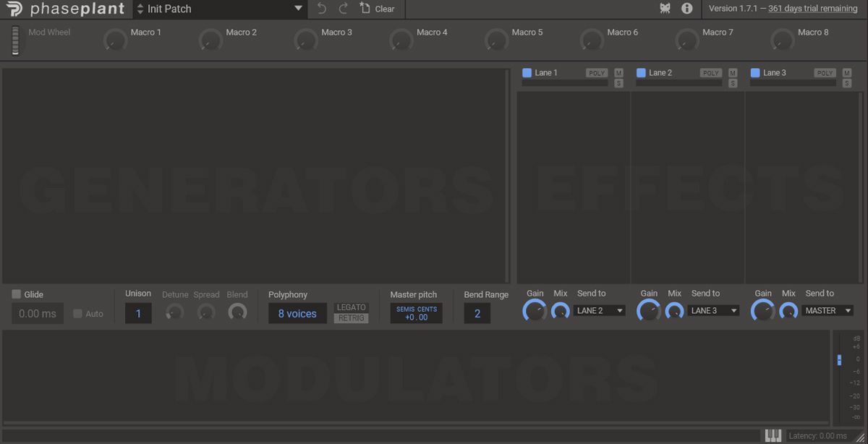The height and width of the screenshot is (444, 868).
Task: Toggle the RETRIG button
Action: pyautogui.click(x=352, y=318)
